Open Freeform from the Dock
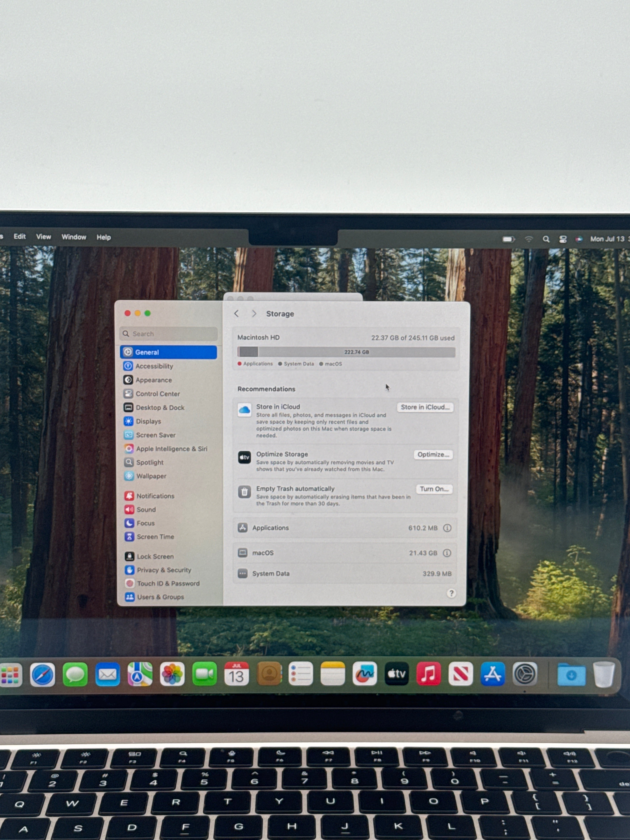Image resolution: width=630 pixels, height=840 pixels. pyautogui.click(x=365, y=674)
